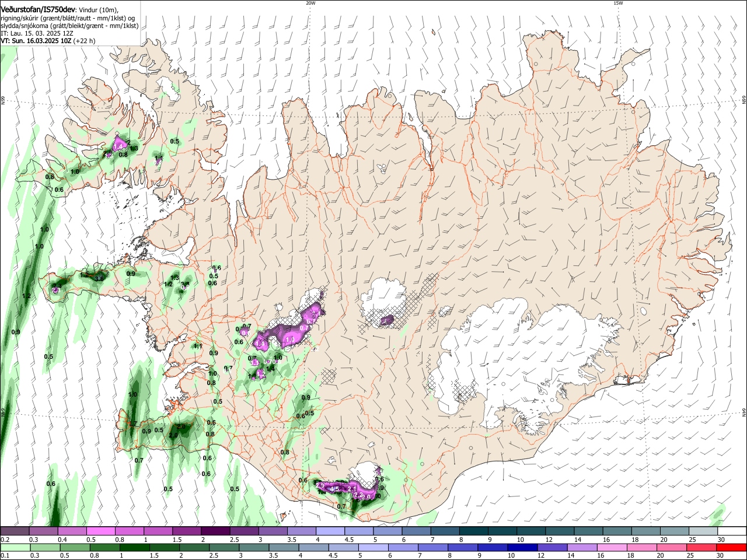Select the dark purple snow swatch between 2 and 2.5
This screenshot has height=560, width=747.
(x=215, y=531)
